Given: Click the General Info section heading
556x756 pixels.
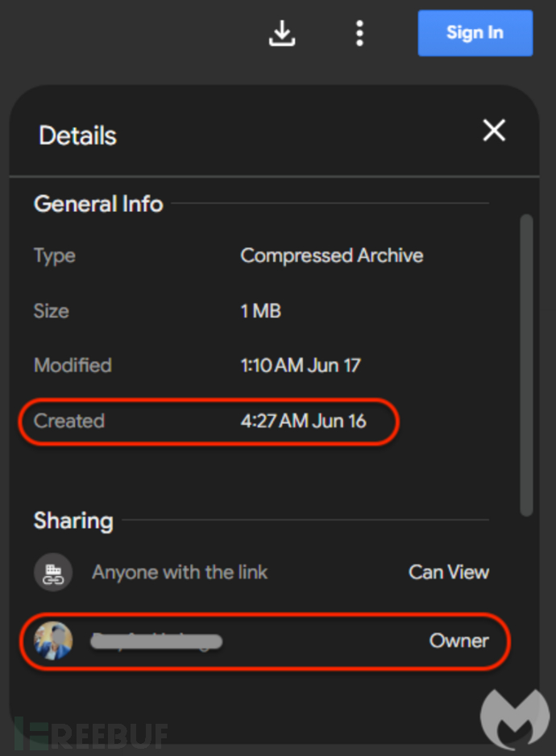Looking at the screenshot, I should coord(98,204).
